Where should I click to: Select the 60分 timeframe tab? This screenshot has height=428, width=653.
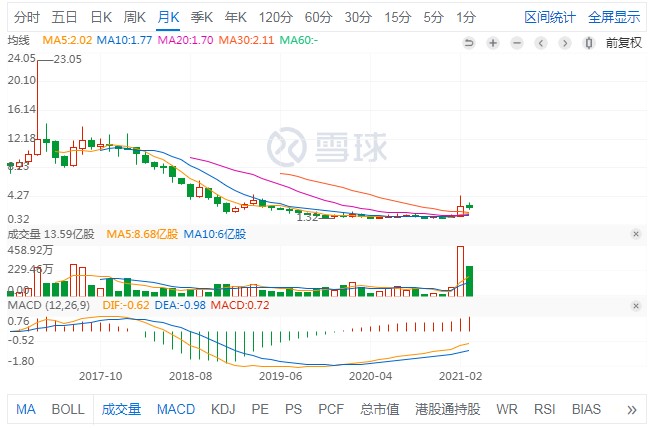318,17
